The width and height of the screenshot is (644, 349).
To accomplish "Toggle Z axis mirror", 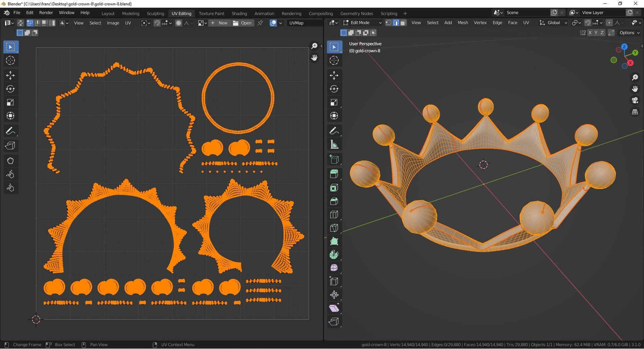I will [x=602, y=33].
